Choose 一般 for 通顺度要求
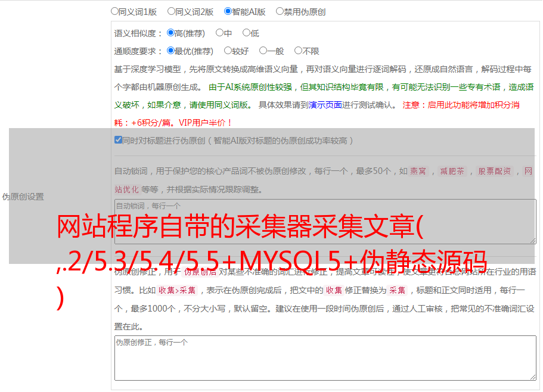543x392 pixels. 263,51
